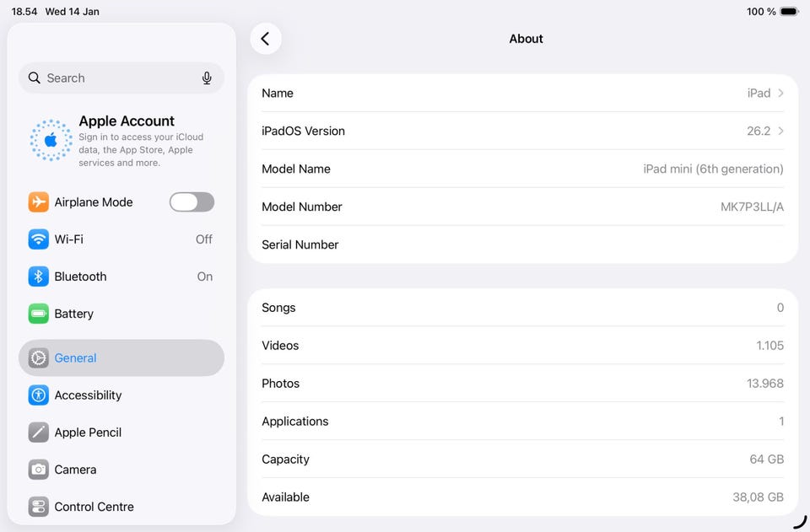Open the General settings menu item
This screenshot has width=810, height=532.
click(121, 358)
